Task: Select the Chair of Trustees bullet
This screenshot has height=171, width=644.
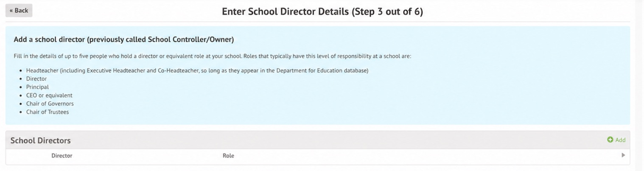Action: click(48, 112)
